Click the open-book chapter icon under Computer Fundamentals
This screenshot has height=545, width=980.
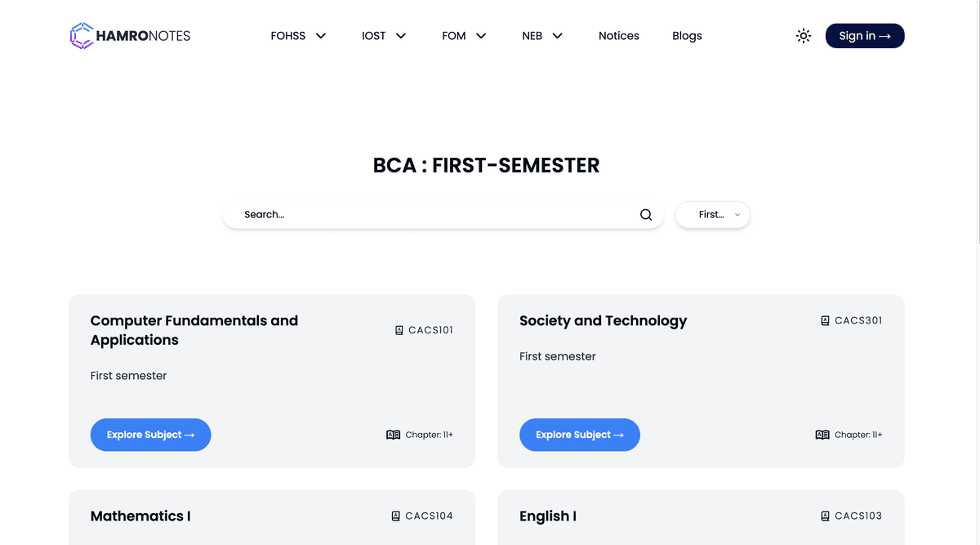pyautogui.click(x=394, y=435)
